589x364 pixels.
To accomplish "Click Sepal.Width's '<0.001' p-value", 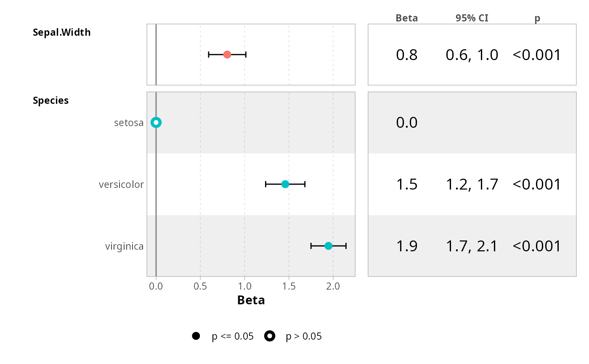I will (537, 55).
